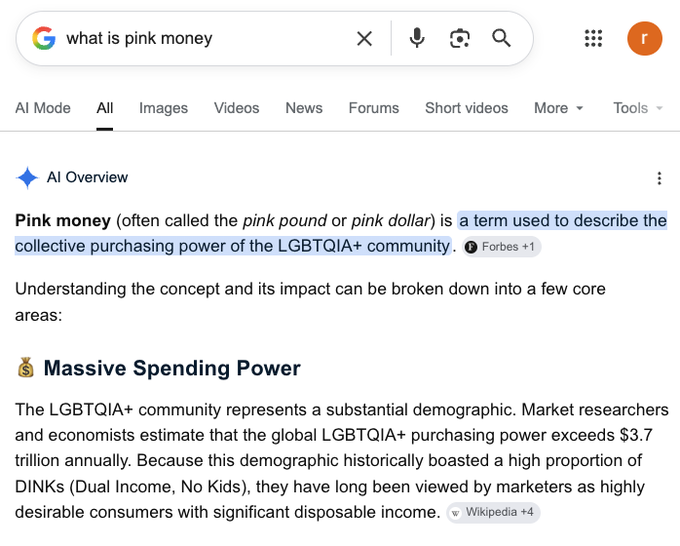The height and width of the screenshot is (546, 680).
Task: Switch to the Images tab
Action: click(x=163, y=108)
